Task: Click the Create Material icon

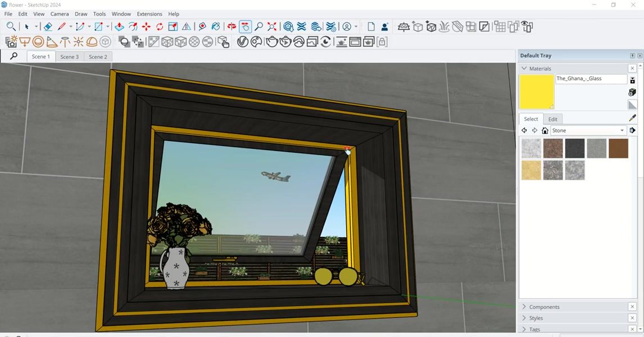Action: (632, 93)
